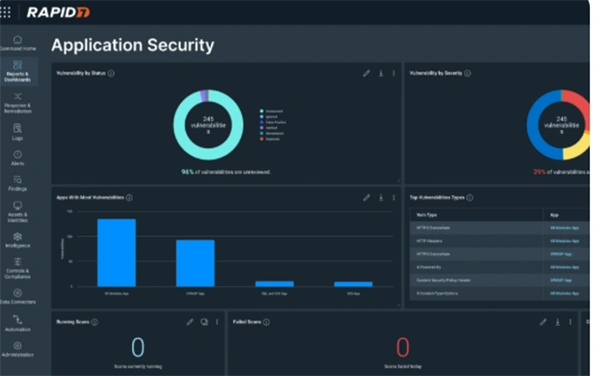Image resolution: width=600 pixels, height=376 pixels.
Task: Open Response & Remediation section
Action: point(18,103)
